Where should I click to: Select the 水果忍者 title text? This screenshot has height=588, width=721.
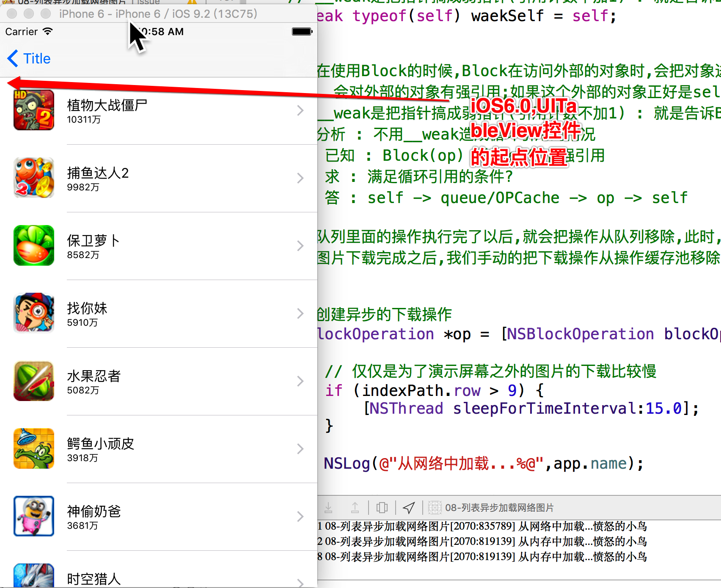point(94,376)
